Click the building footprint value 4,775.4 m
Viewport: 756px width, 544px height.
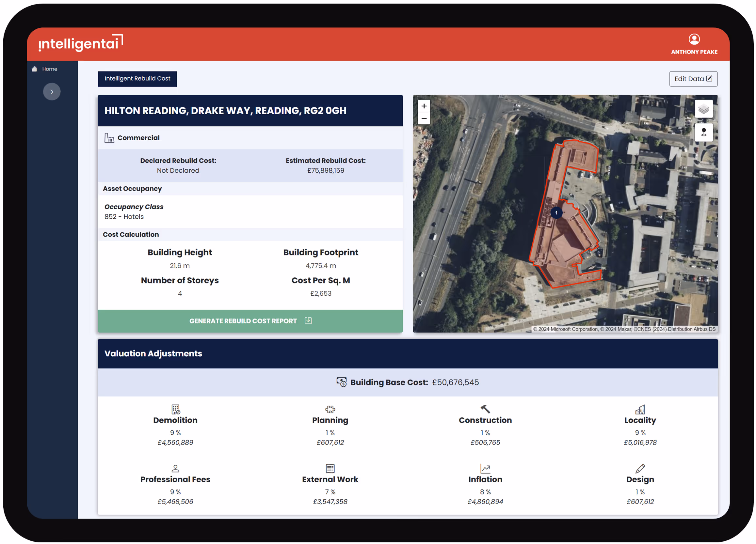[x=321, y=266]
